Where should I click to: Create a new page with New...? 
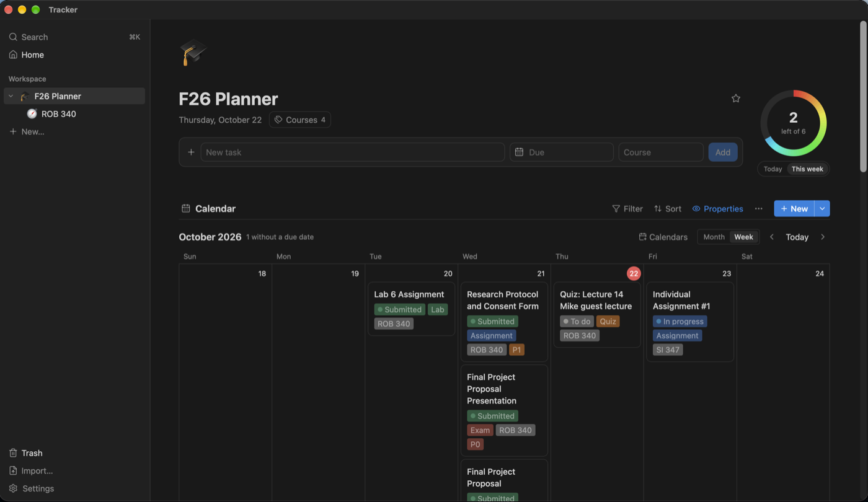pyautogui.click(x=74, y=132)
